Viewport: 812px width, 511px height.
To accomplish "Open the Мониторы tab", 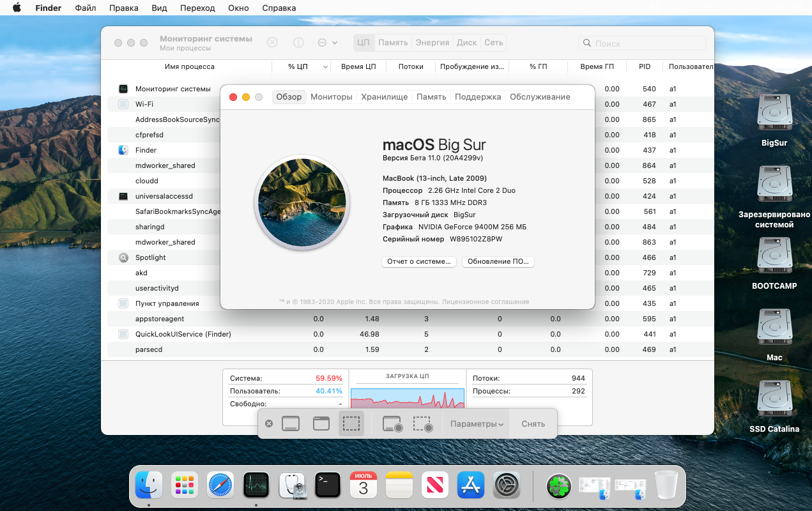I will point(332,97).
